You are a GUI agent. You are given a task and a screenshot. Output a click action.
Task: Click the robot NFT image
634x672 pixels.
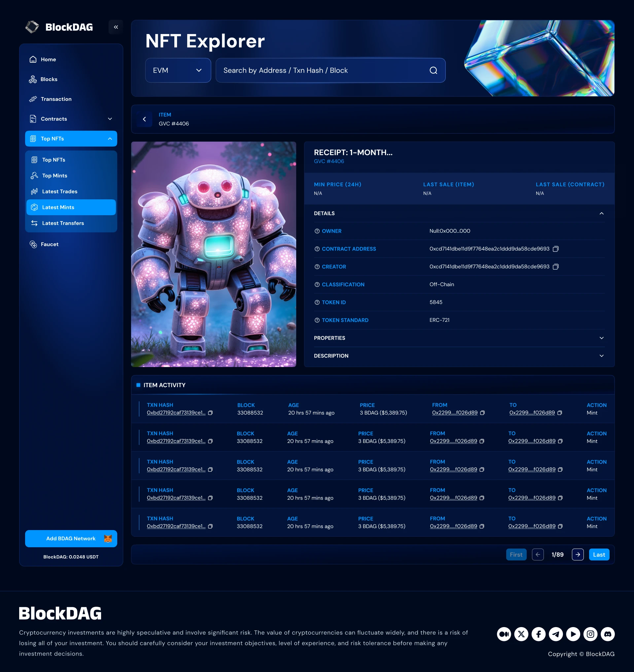click(x=213, y=254)
